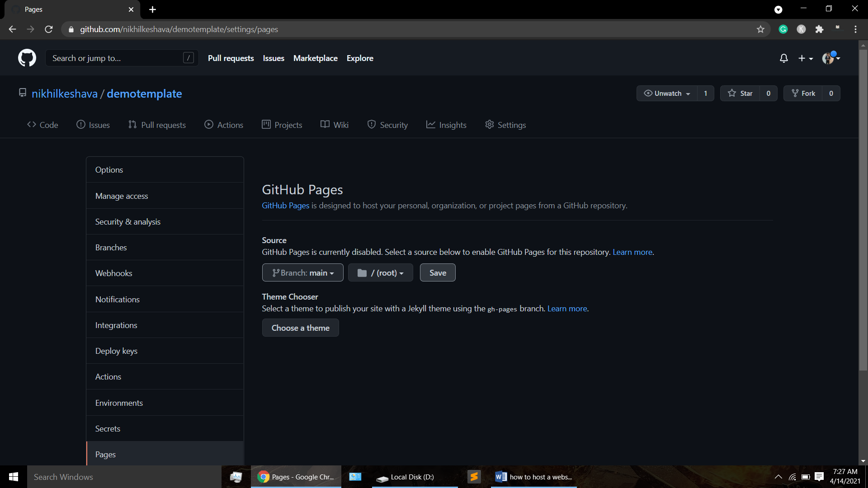Click the GitHub Octocat logo
The image size is (868, 488).
[x=27, y=58]
